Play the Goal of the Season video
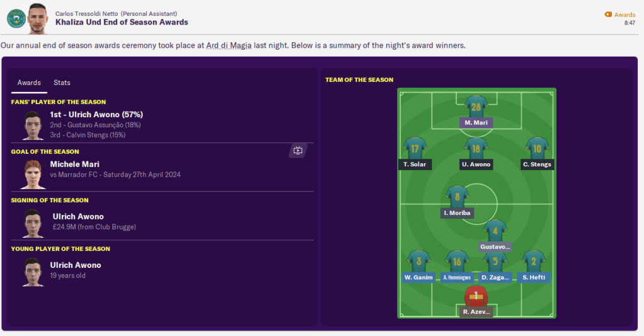Viewport: 644px width, 336px height. point(298,151)
